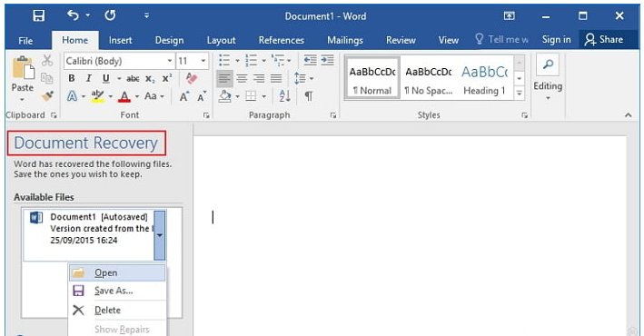Click the Repeat/Redo icon

tap(110, 15)
